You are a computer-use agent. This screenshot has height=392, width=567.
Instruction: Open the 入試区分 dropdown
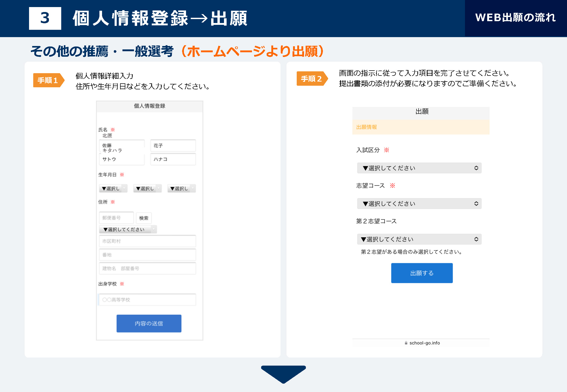point(419,168)
